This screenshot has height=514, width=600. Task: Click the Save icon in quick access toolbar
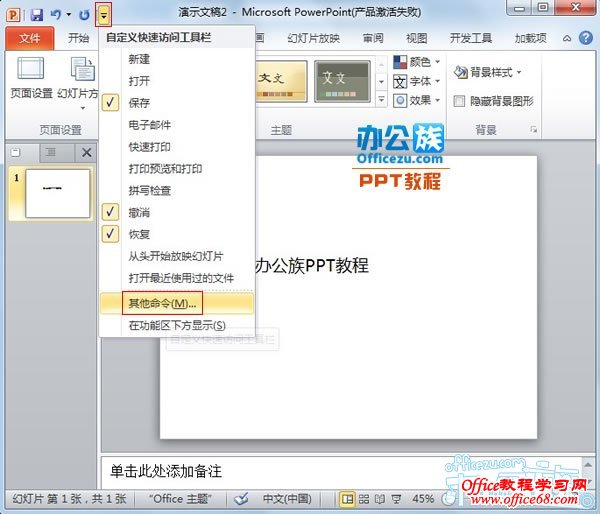(37, 15)
